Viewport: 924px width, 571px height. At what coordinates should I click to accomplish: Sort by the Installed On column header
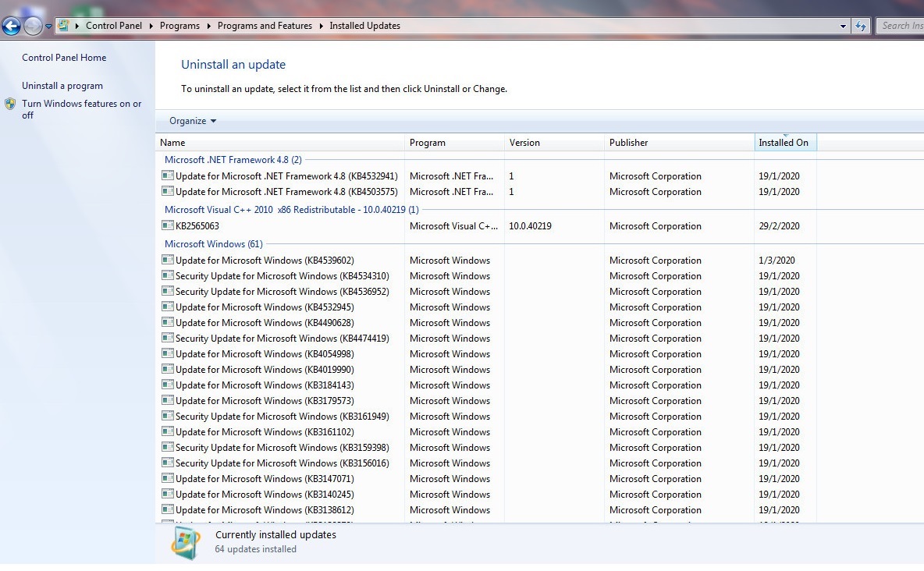786,143
